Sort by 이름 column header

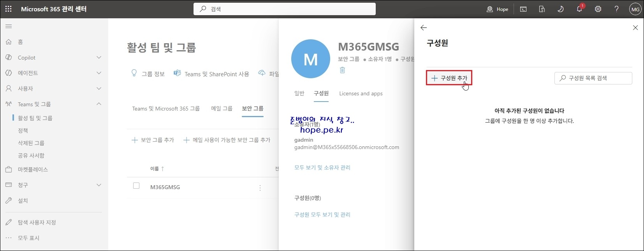coord(157,169)
